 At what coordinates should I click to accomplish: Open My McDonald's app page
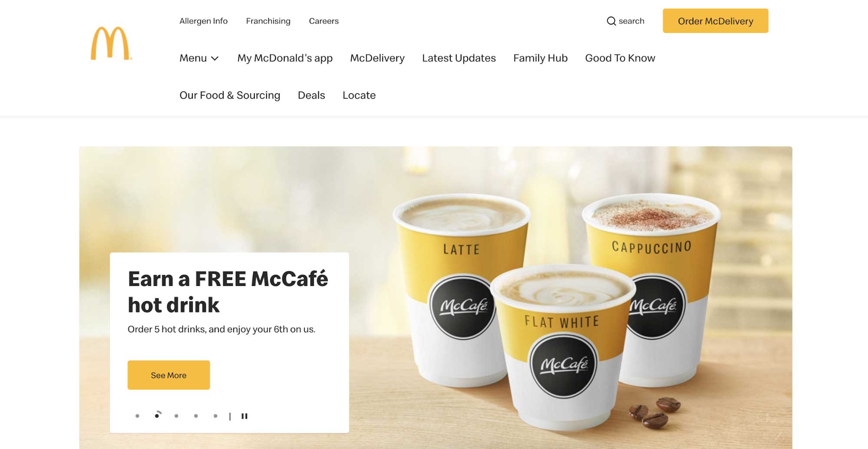click(285, 58)
